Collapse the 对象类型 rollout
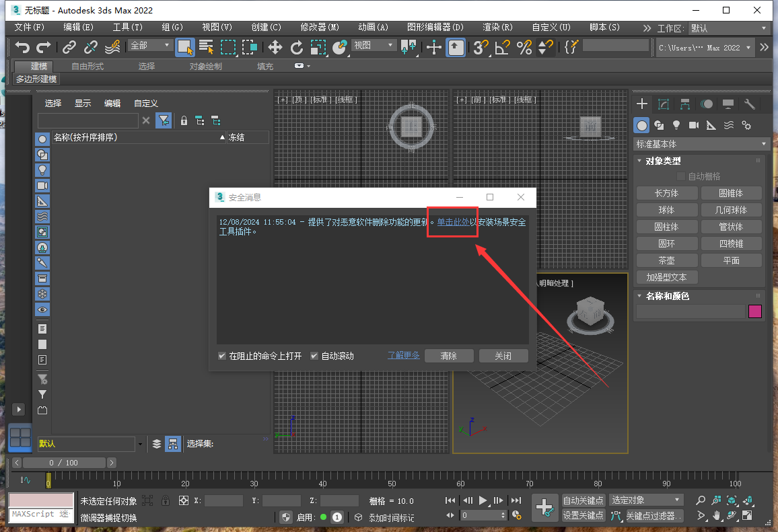Viewport: 778px width, 532px height. [662, 161]
